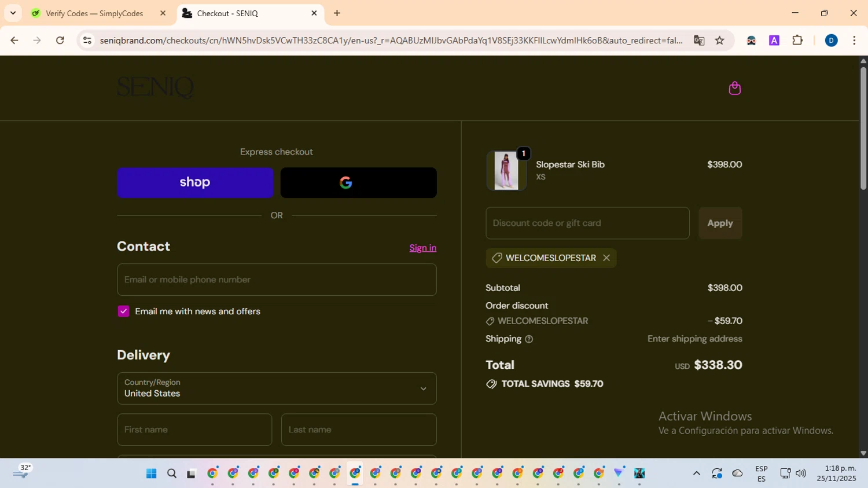Image resolution: width=868 pixels, height=488 pixels.
Task: Open the tab search dropdown
Action: pyautogui.click(x=13, y=13)
